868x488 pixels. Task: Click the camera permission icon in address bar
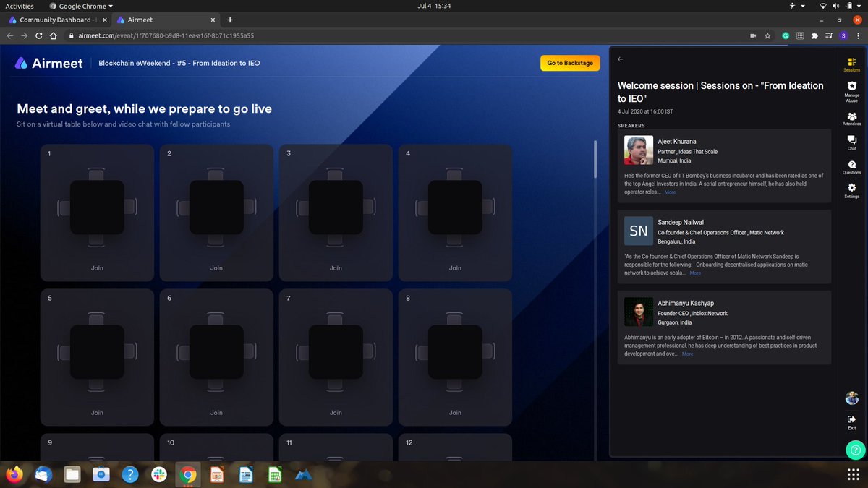753,35
